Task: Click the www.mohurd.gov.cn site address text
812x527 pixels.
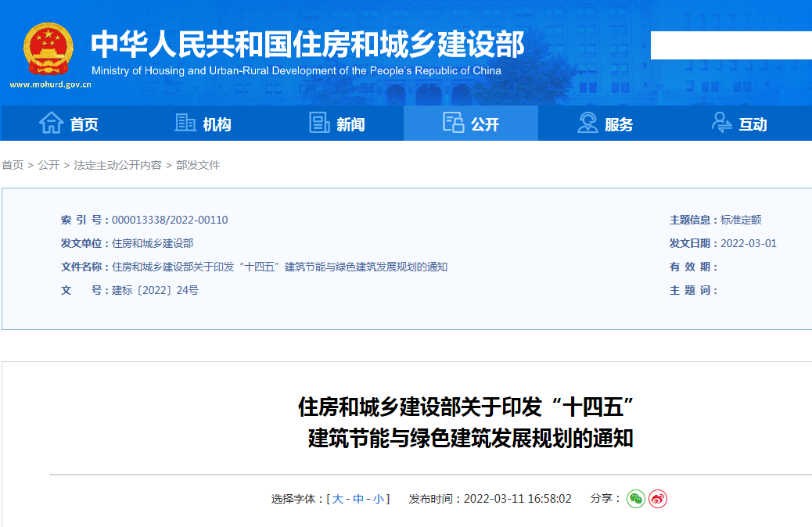Action: (x=50, y=84)
